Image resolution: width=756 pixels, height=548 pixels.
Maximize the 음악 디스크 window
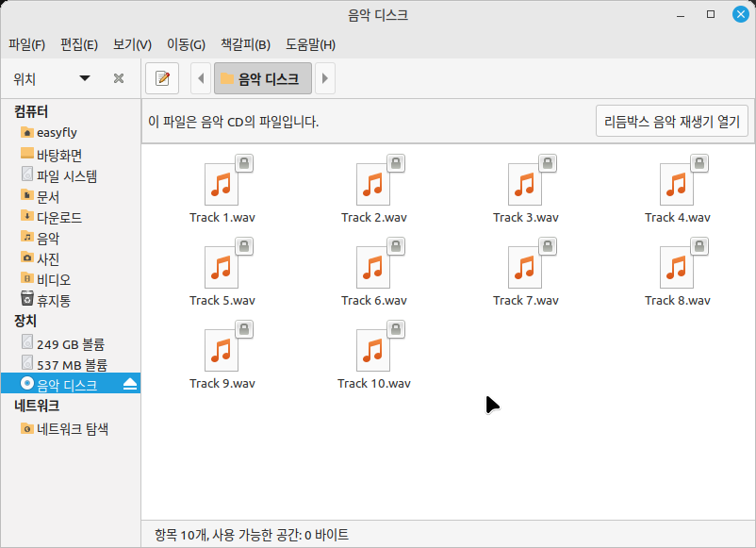click(711, 14)
